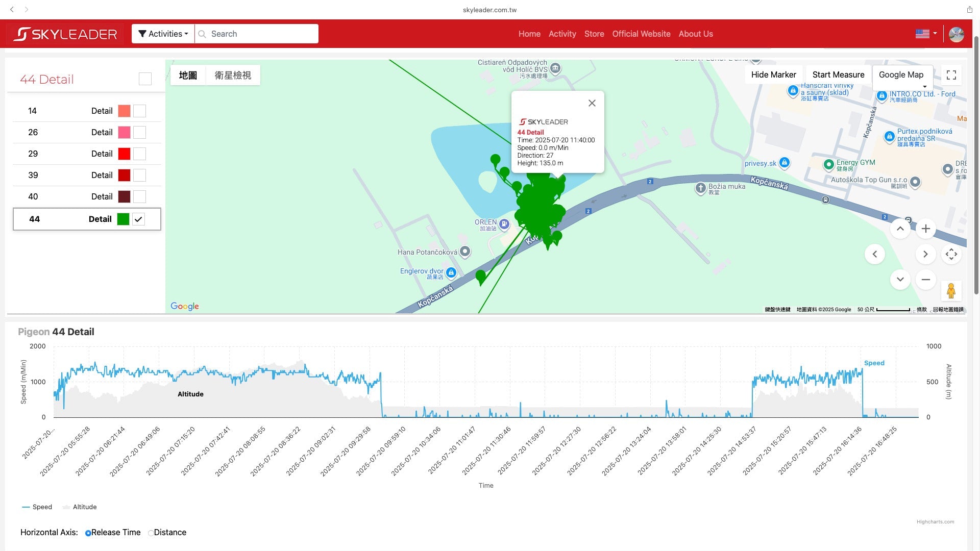The width and height of the screenshot is (980, 551).
Task: Click the SkyLeader logo
Action: pyautogui.click(x=65, y=34)
